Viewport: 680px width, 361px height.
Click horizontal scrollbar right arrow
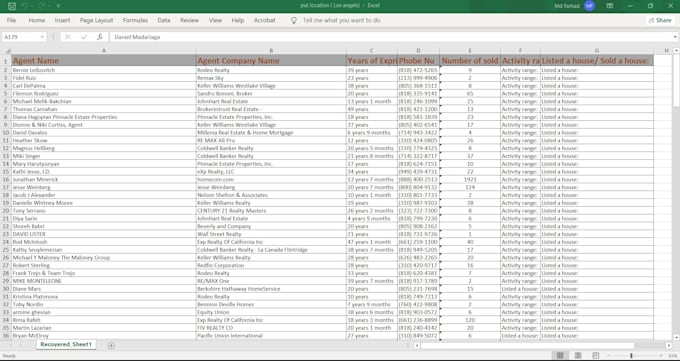click(669, 345)
